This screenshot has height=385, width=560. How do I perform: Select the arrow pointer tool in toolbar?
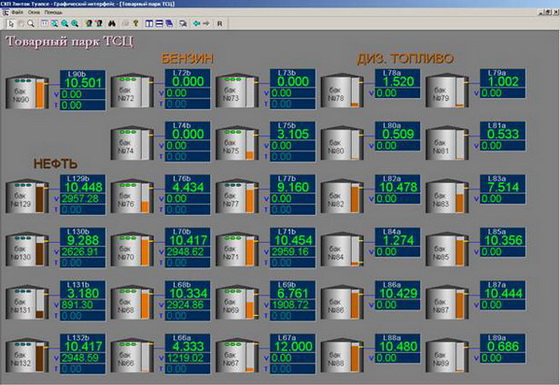(11, 24)
